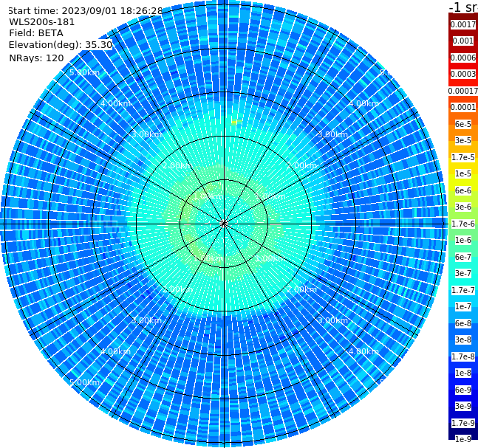
Task: Click the 1e-6 colorbar tick label
Action: coord(463,240)
